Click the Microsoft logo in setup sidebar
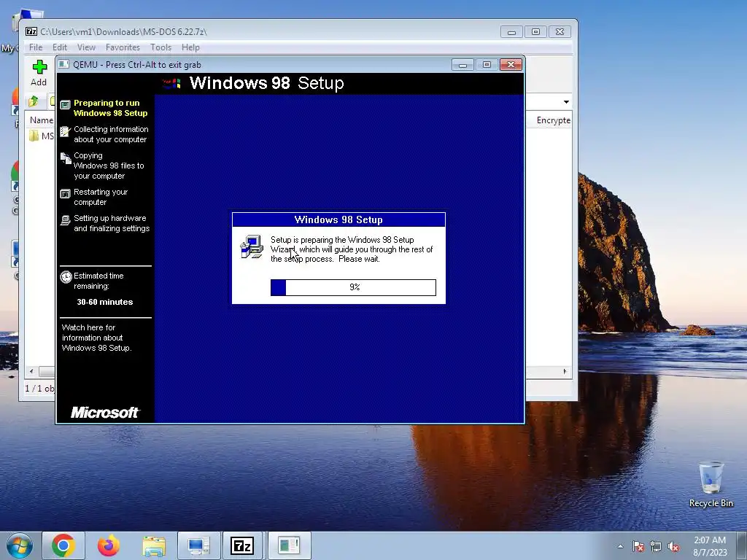 tap(105, 413)
